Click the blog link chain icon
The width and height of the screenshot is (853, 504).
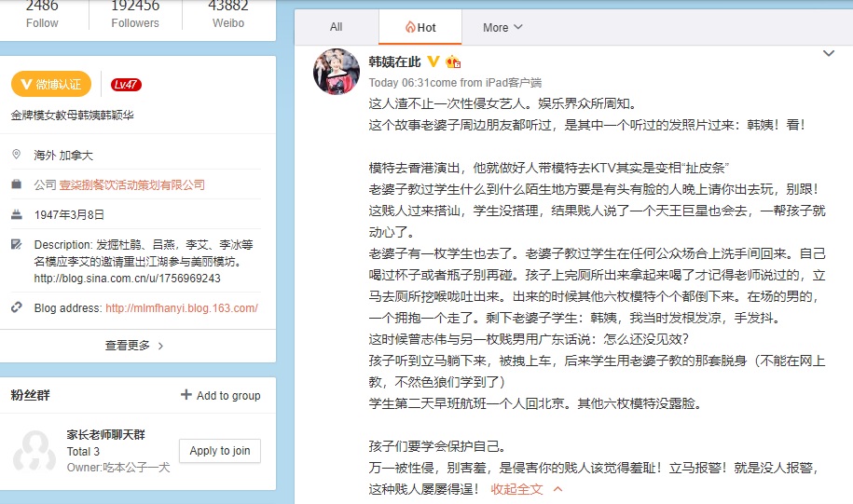coord(17,307)
